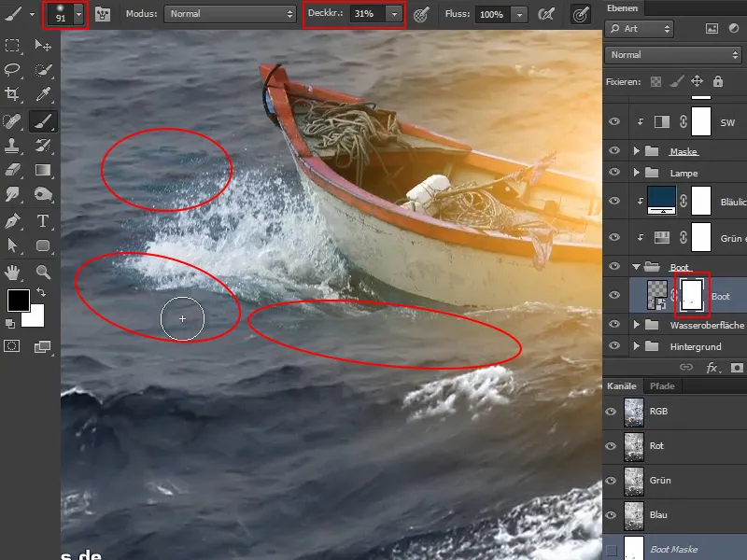Filter layers by pixel layers icon

click(x=712, y=29)
